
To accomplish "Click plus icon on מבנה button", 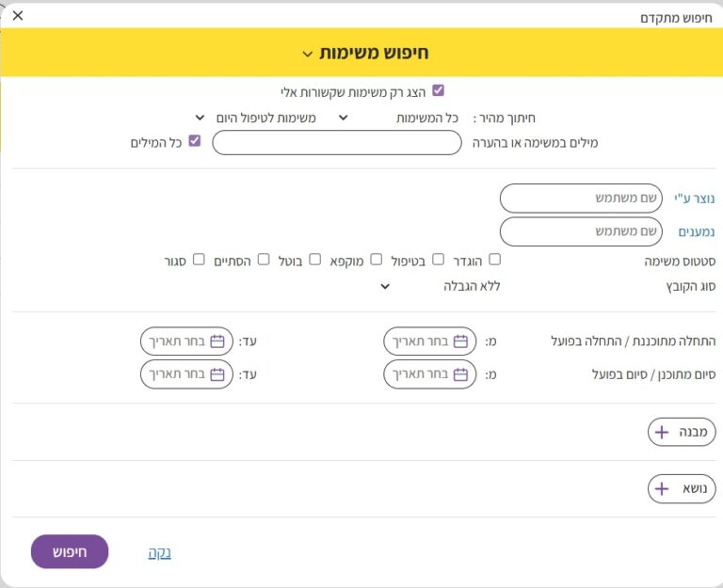I will 662,433.
